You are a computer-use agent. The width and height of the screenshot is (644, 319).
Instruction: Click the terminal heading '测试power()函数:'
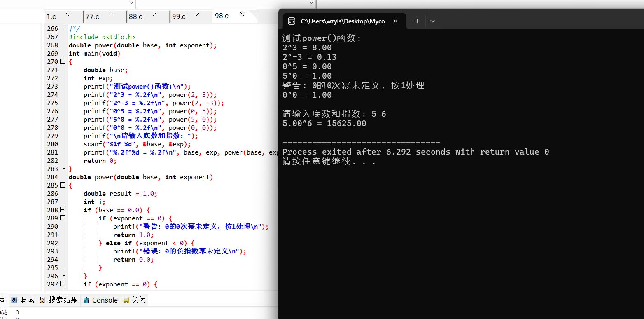pos(322,38)
